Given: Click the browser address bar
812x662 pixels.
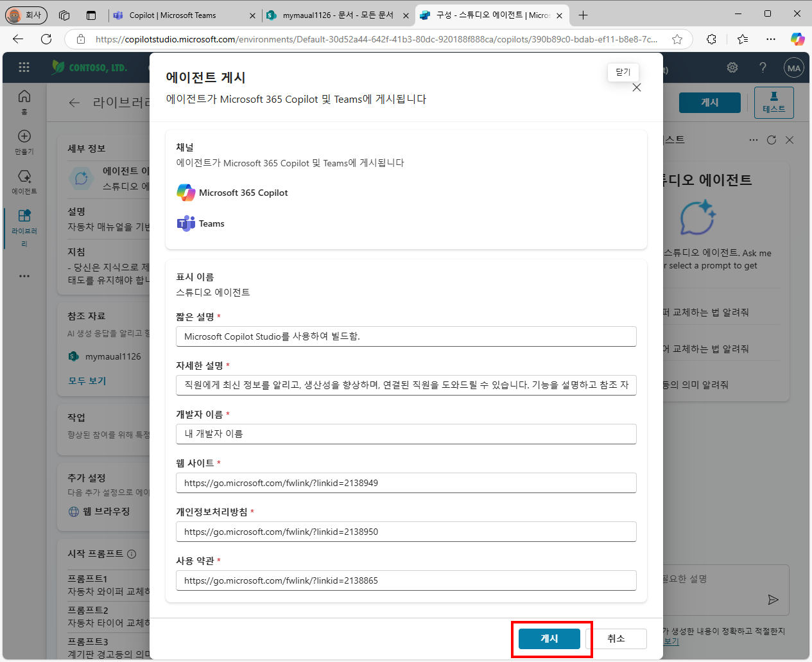Looking at the screenshot, I should [376, 39].
